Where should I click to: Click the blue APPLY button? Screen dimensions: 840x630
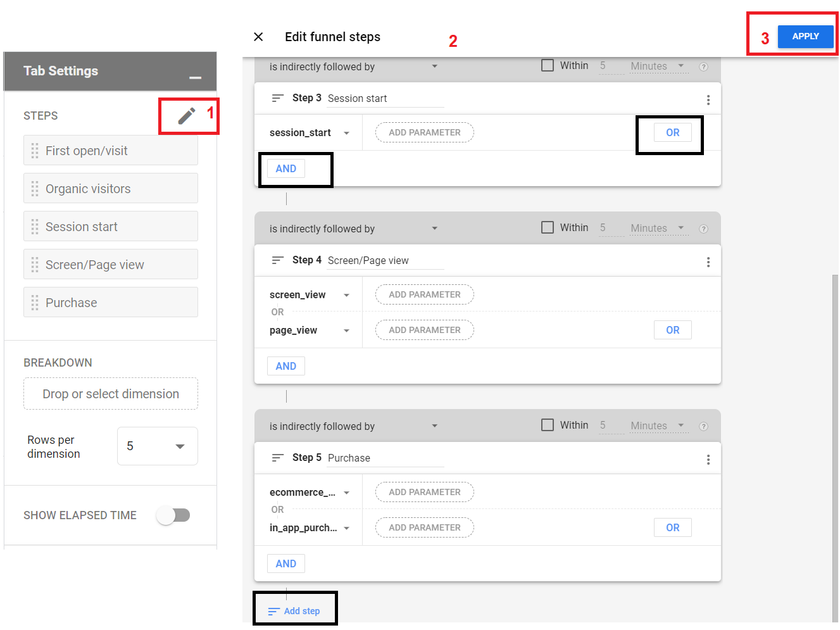(x=805, y=36)
